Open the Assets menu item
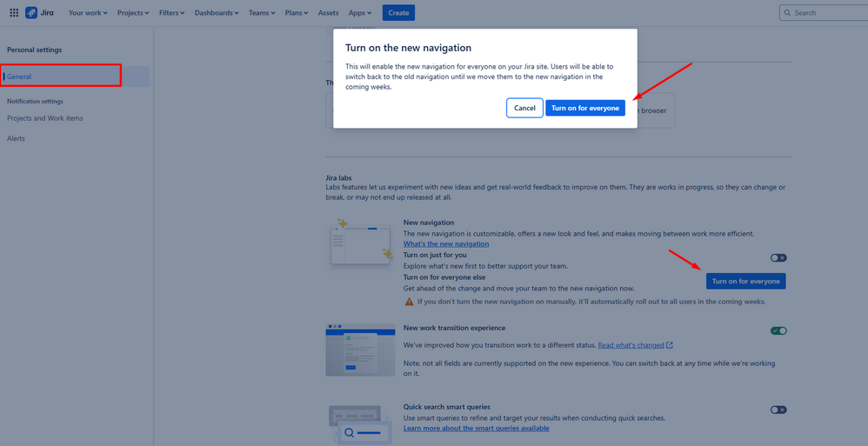This screenshot has width=868, height=446. [328, 13]
